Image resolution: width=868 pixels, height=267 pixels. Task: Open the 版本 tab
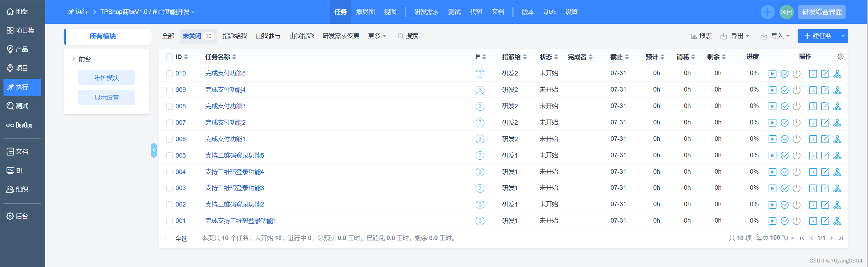[x=528, y=12]
